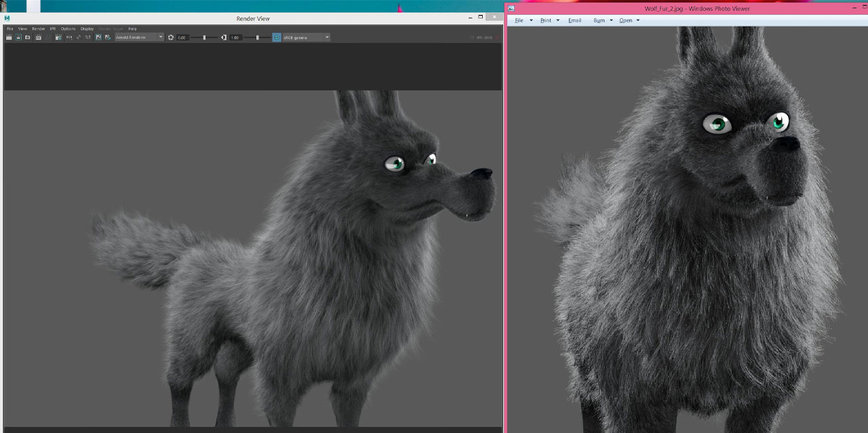Image resolution: width=868 pixels, height=433 pixels.
Task: Take a snapshot with the Snapshot icon
Action: pos(28,37)
